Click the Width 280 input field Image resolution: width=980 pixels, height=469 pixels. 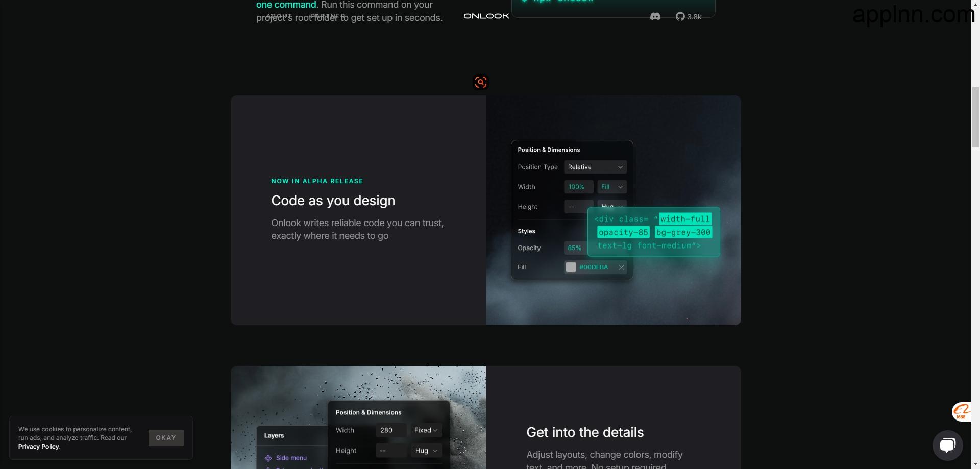point(391,430)
